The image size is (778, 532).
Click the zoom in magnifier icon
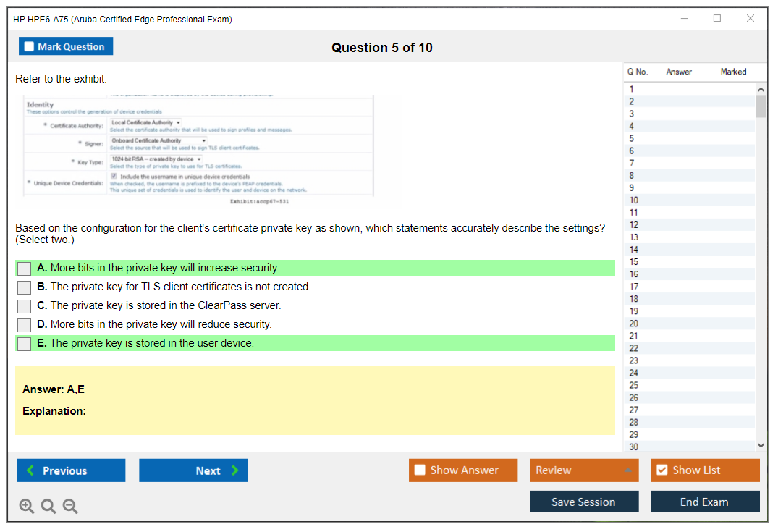pyautogui.click(x=27, y=507)
